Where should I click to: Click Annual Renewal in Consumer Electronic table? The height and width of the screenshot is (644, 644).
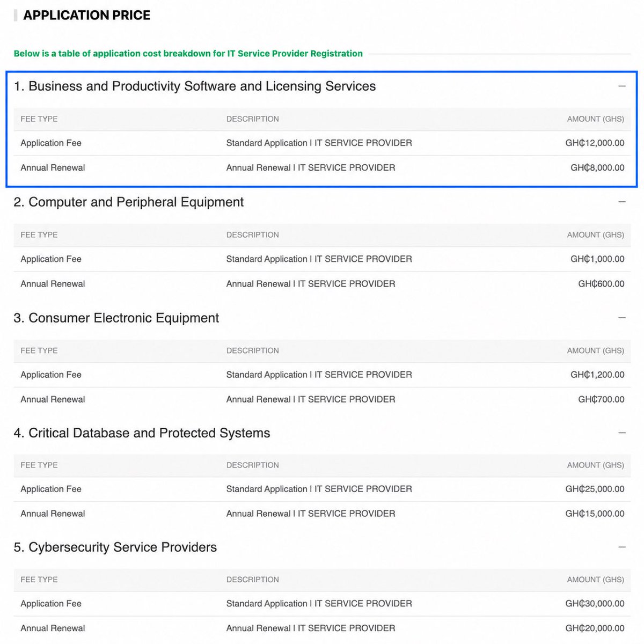[x=53, y=399]
